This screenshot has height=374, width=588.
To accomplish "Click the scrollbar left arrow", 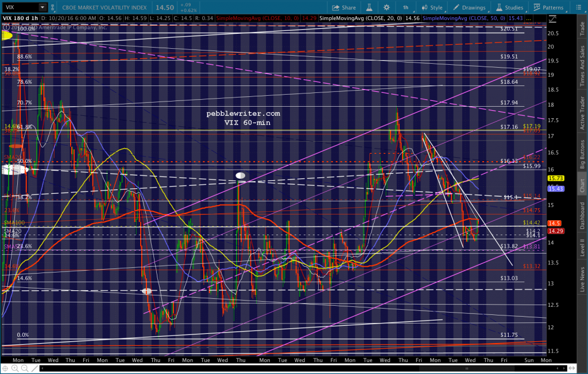I will pos(42,369).
